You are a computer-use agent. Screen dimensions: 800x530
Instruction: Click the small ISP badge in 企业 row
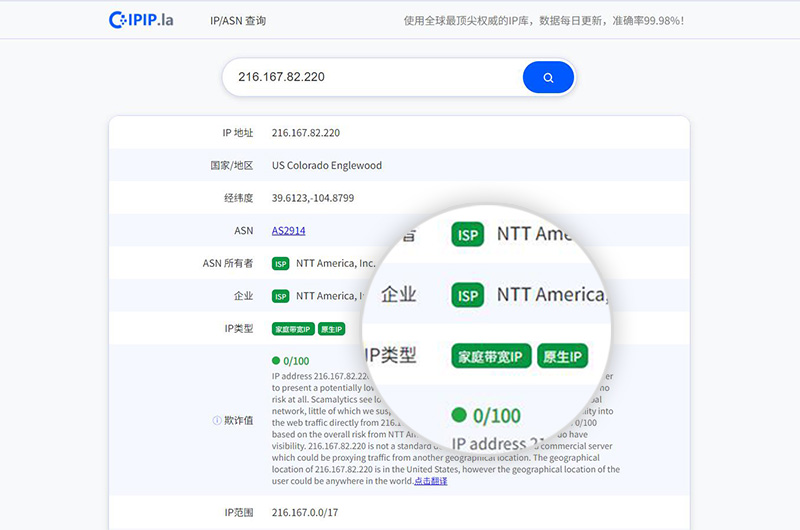pyautogui.click(x=281, y=296)
